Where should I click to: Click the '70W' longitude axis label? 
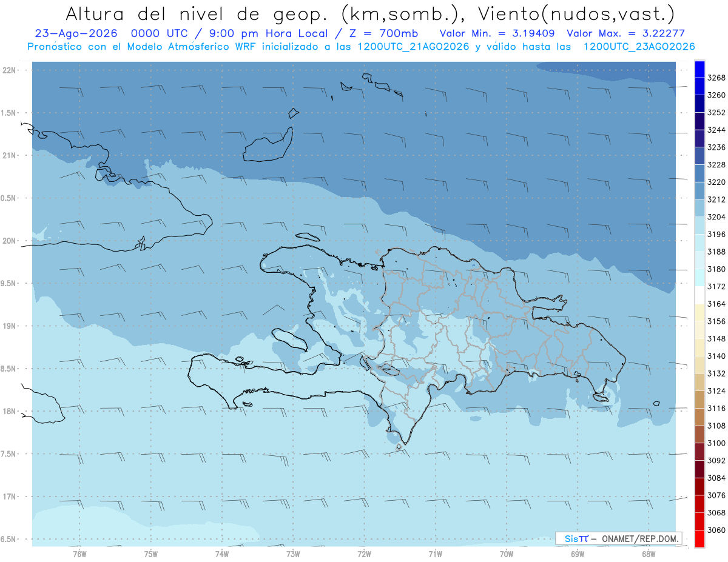click(x=507, y=554)
